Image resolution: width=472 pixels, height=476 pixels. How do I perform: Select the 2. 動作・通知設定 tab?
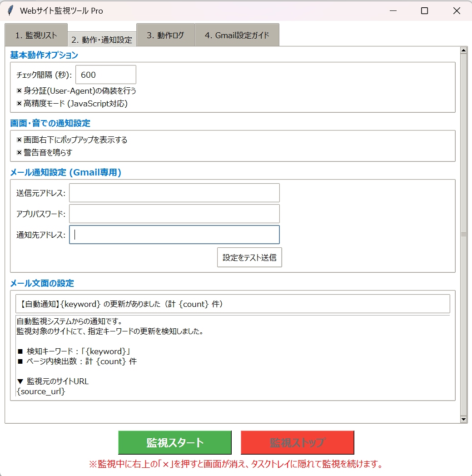pyautogui.click(x=102, y=40)
